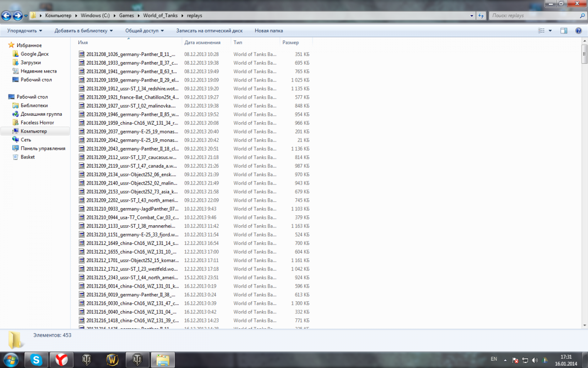Viewport: 588px width, 368px height.
Task: Go to Games folder in the breadcrumb
Action: (126, 16)
